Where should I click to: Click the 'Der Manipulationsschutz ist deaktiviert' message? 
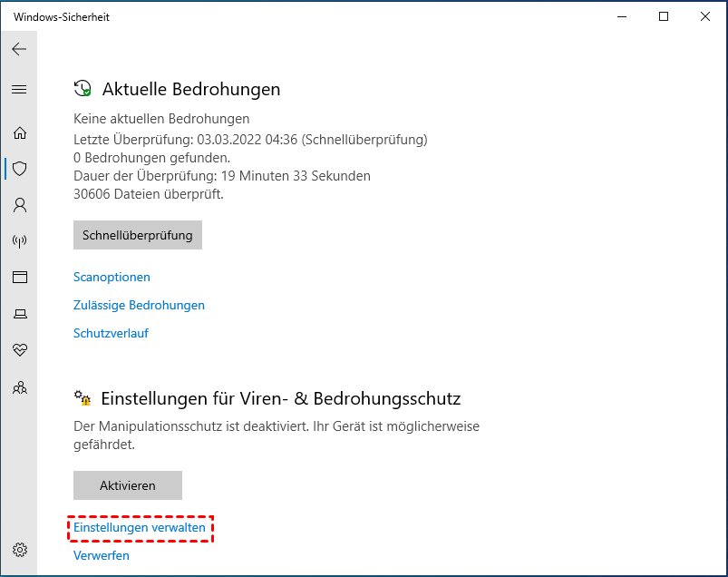point(277,435)
